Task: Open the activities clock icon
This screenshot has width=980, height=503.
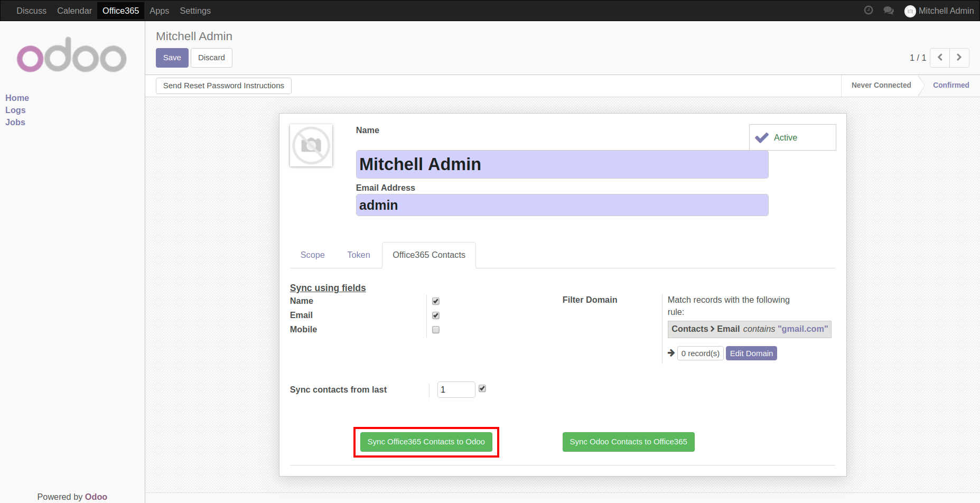Action: pos(868,10)
